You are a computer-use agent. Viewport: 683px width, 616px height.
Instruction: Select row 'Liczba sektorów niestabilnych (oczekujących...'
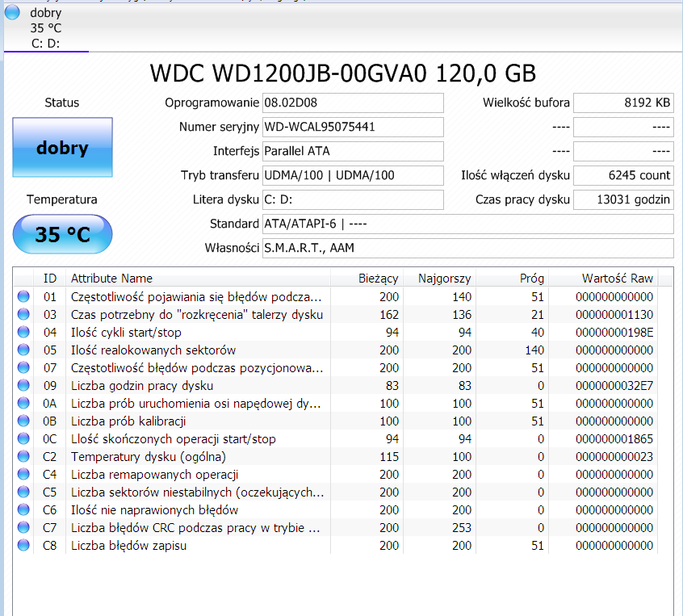pyautogui.click(x=336, y=492)
